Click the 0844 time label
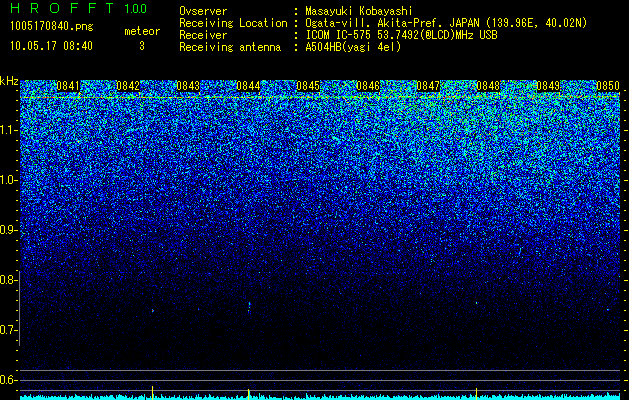Image resolution: width=629 pixels, height=400 pixels. [x=248, y=86]
